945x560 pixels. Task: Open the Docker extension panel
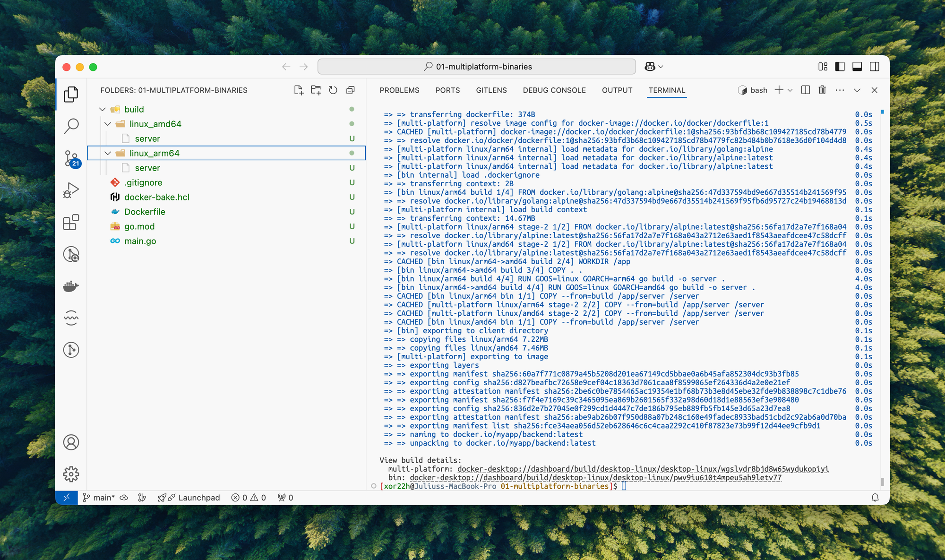71,285
